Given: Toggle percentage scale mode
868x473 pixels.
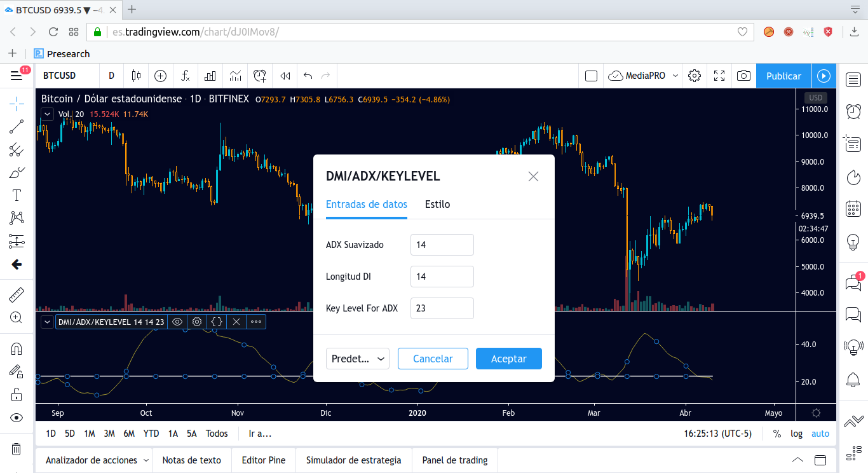Looking at the screenshot, I should tap(776, 433).
